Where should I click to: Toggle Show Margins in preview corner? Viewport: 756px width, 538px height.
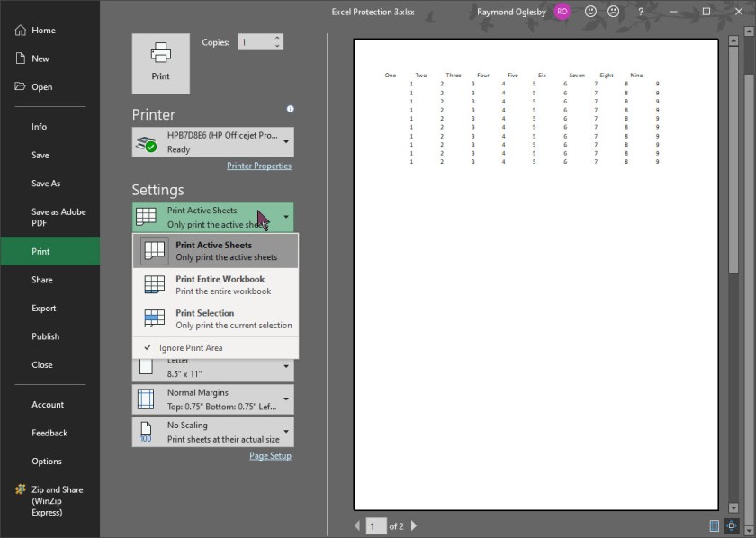tap(714, 525)
